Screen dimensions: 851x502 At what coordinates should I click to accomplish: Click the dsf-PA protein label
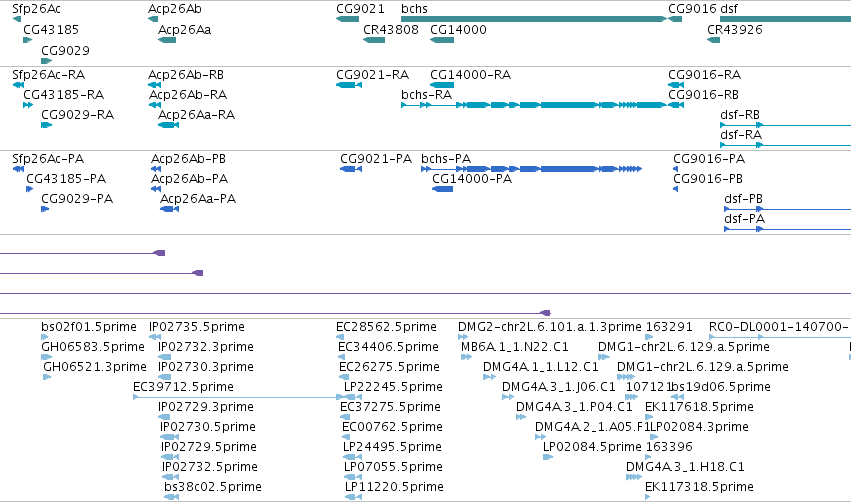click(745, 219)
